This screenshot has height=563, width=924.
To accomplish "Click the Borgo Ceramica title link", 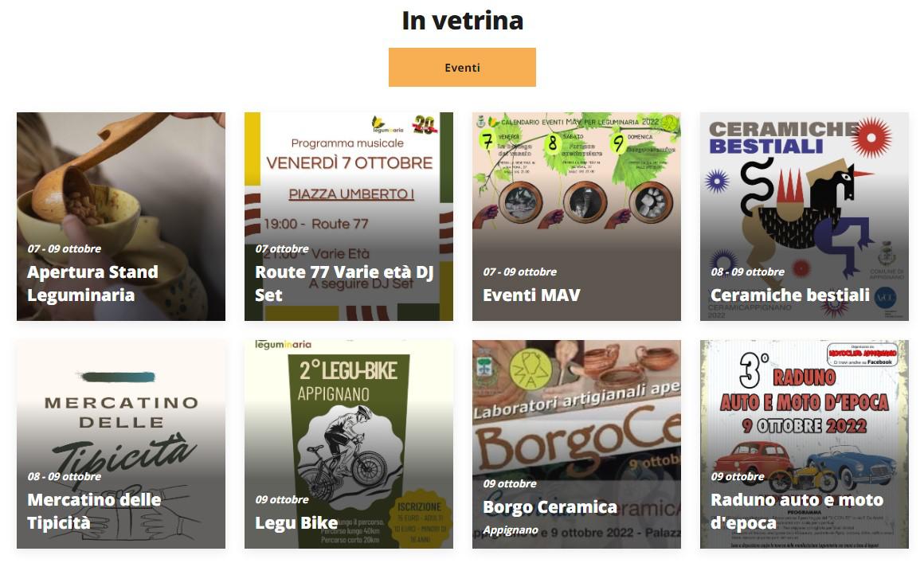I will (550, 507).
